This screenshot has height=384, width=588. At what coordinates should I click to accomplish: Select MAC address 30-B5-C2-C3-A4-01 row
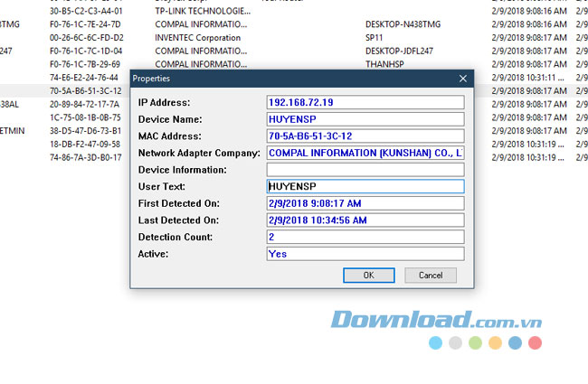coord(86,11)
